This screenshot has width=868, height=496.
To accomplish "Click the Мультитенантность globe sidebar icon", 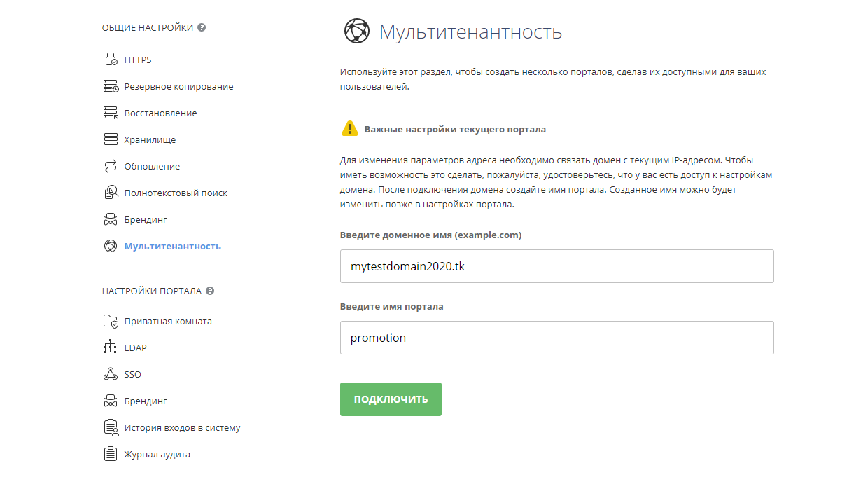I will coord(111,246).
